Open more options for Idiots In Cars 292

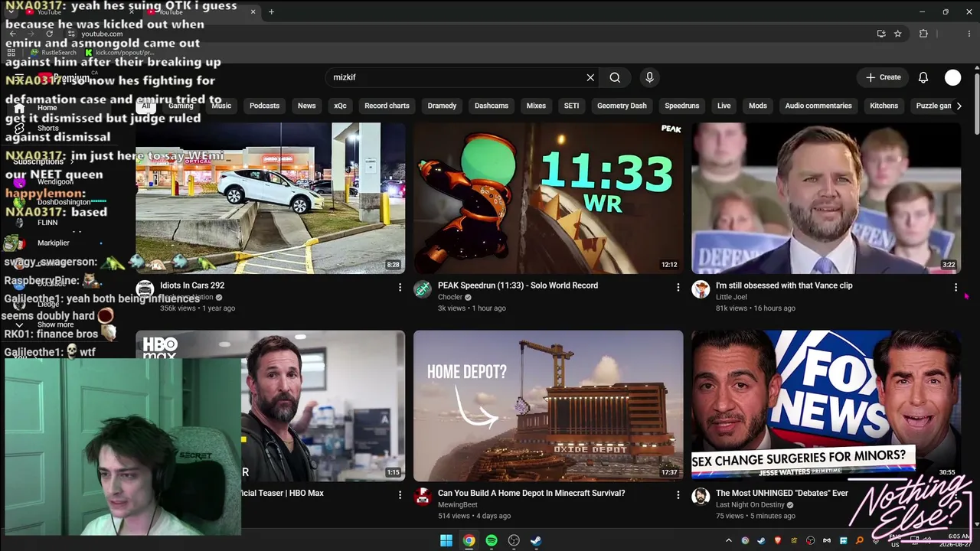pos(400,287)
